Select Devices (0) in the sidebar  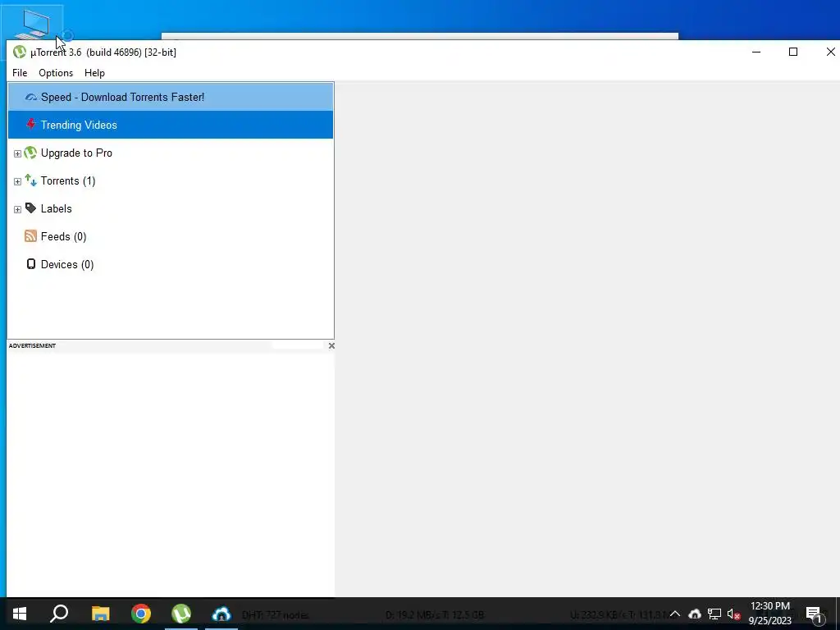point(67,264)
